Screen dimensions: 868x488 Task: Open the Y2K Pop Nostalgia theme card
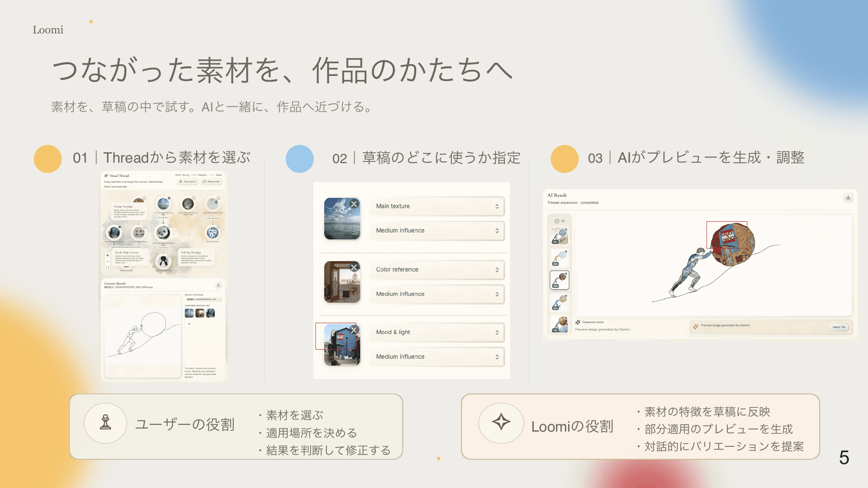(x=197, y=258)
